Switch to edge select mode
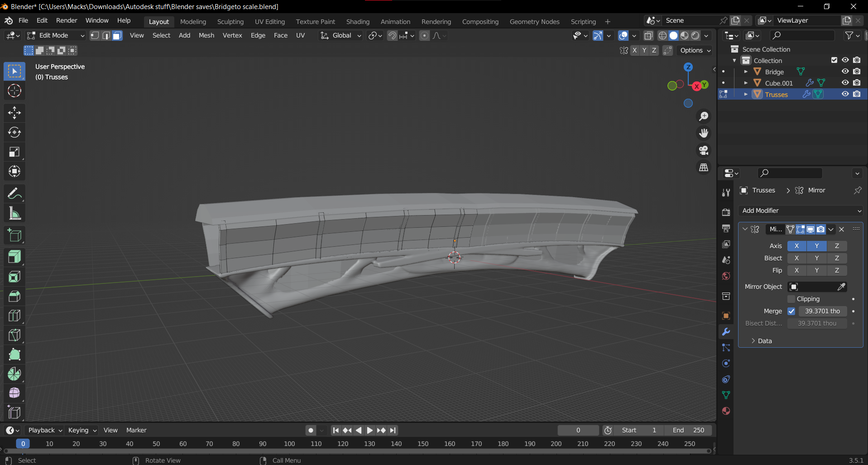This screenshot has height=465, width=868. pyautogui.click(x=106, y=35)
